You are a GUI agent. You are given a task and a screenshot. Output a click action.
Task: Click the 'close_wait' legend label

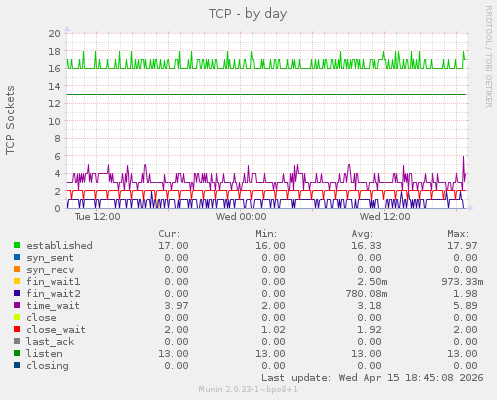[x=56, y=330]
